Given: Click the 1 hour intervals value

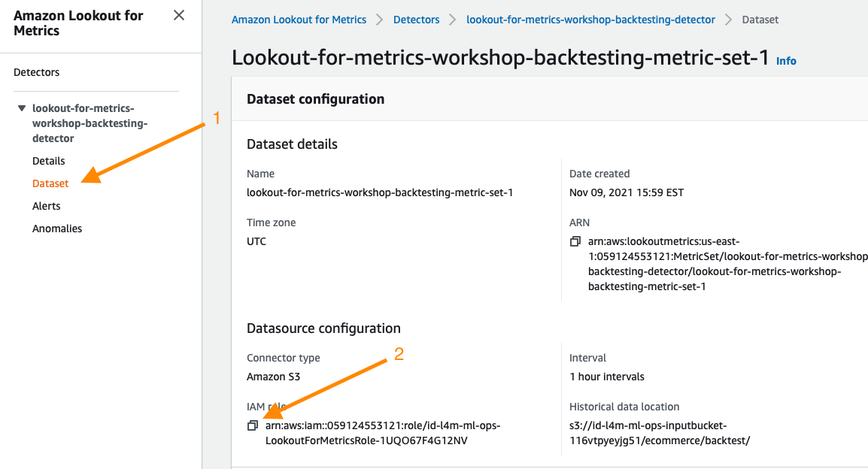Looking at the screenshot, I should pyautogui.click(x=607, y=377).
